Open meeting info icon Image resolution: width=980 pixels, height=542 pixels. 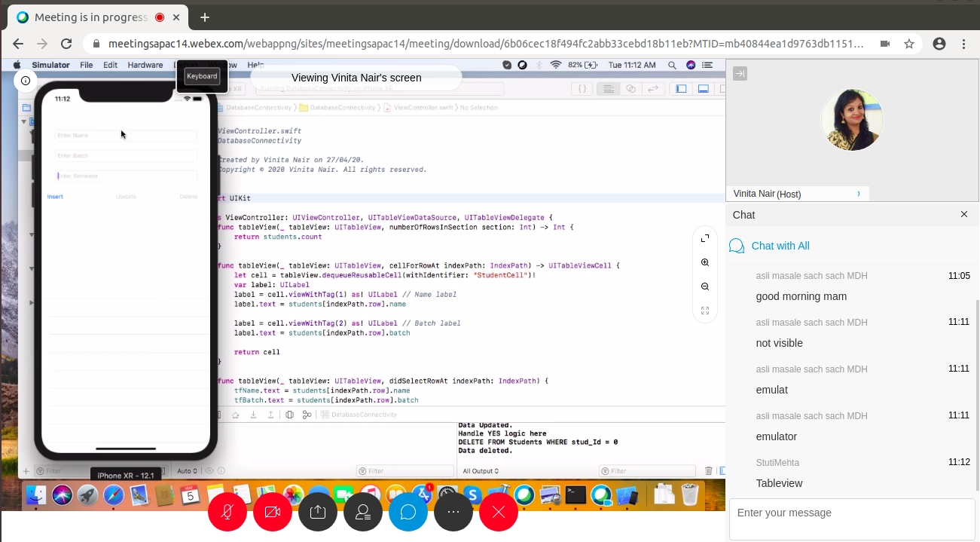click(26, 80)
